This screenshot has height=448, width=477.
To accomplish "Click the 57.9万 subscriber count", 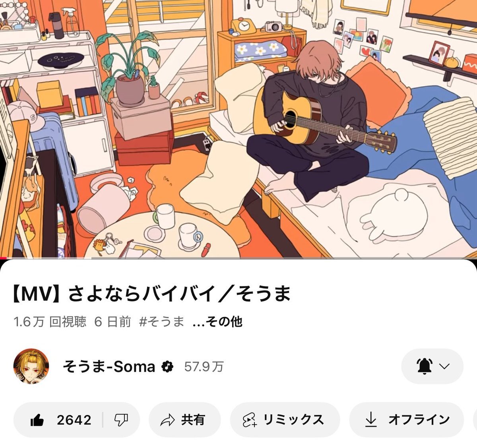I will pyautogui.click(x=204, y=367).
